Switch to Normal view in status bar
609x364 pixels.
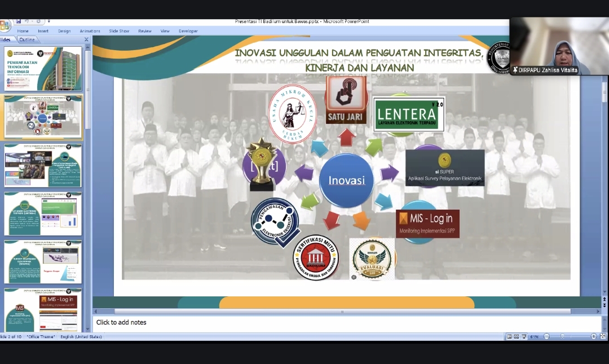(509, 337)
